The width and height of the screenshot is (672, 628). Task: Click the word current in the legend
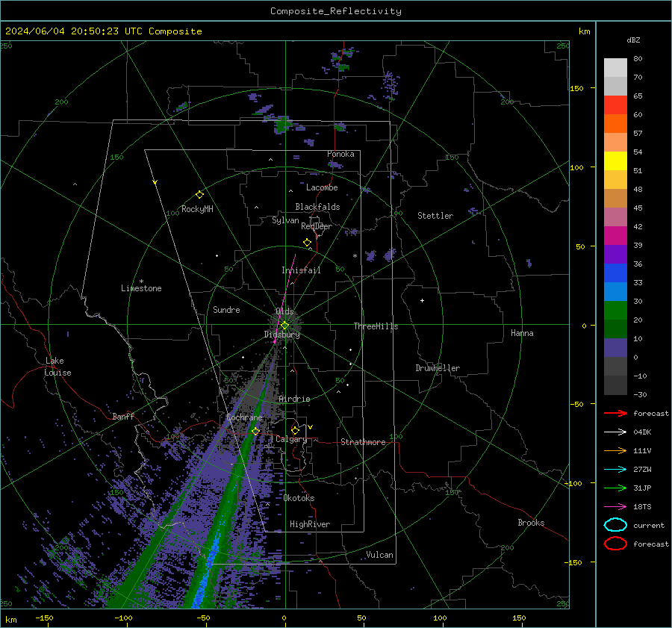point(649,525)
